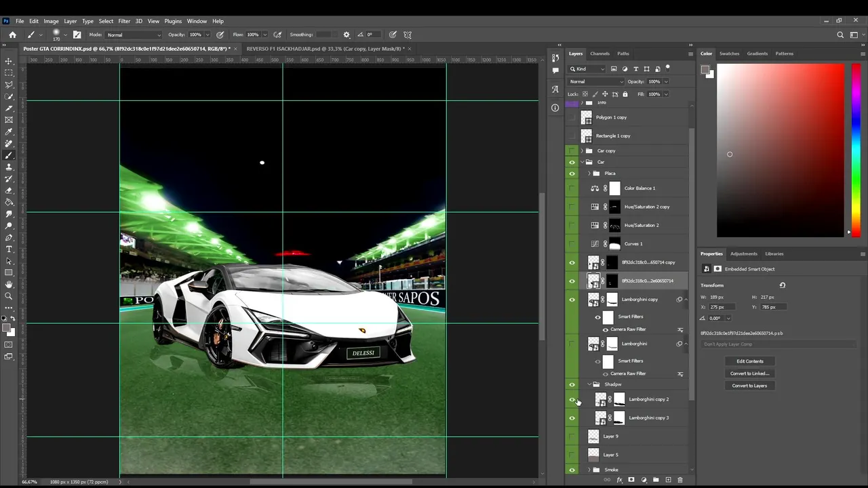Hide the Placa group layer
This screenshot has width=868, height=488.
click(x=572, y=174)
